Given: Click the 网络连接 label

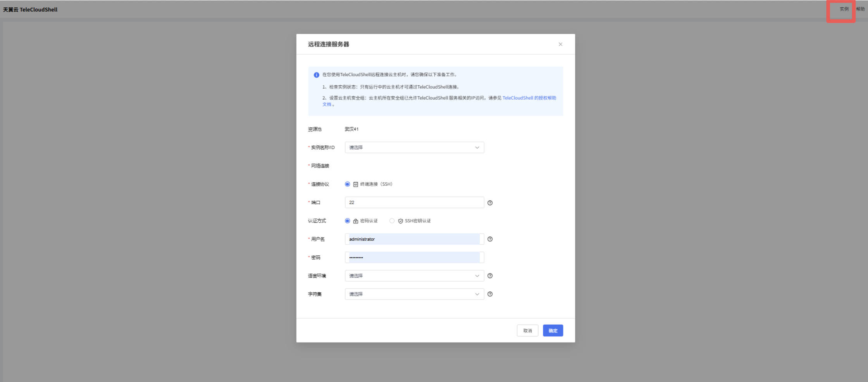Looking at the screenshot, I should tap(320, 166).
